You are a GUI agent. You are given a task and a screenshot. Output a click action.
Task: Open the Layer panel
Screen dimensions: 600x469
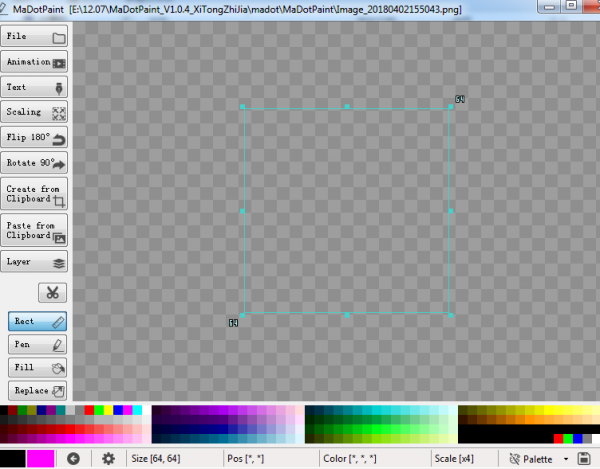[x=34, y=262]
